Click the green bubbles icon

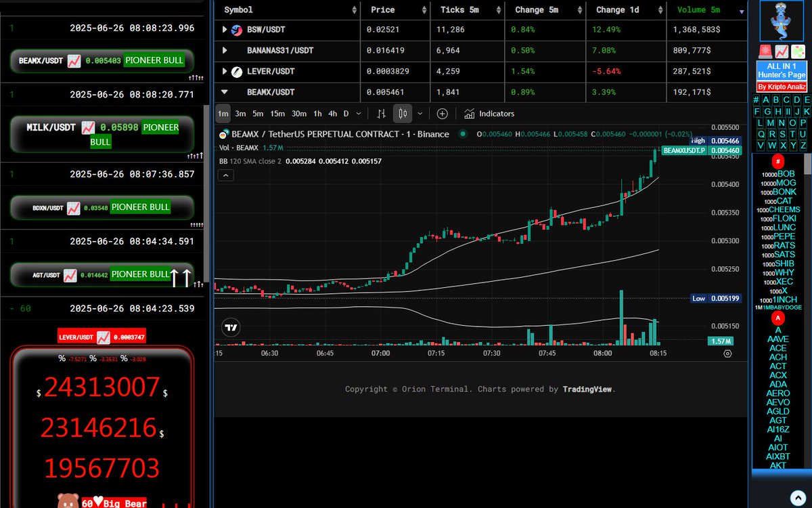tap(798, 51)
